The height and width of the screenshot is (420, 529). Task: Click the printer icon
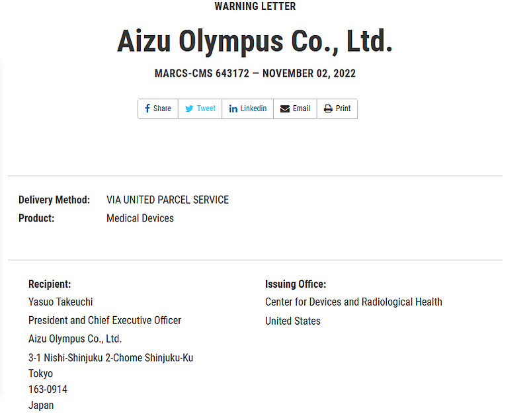[328, 108]
